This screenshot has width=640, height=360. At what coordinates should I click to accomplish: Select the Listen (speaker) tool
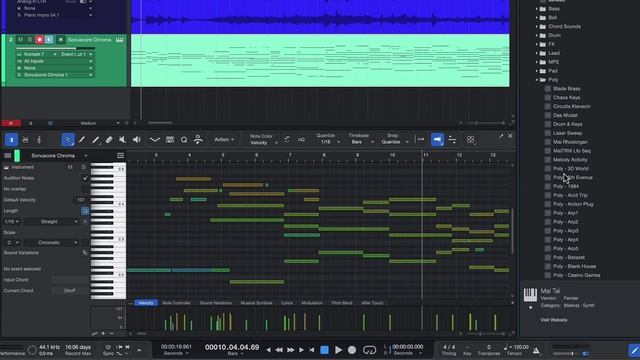pyautogui.click(x=137, y=140)
